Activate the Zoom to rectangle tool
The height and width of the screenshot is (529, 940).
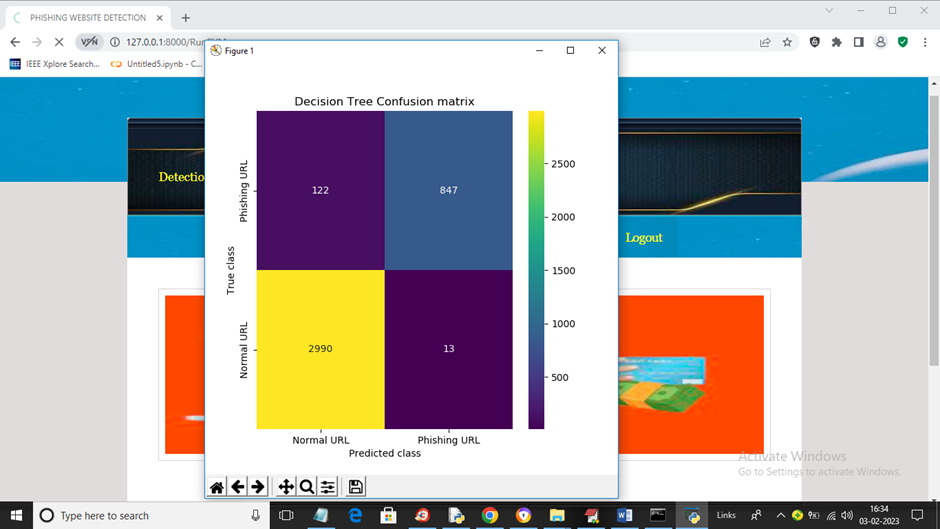tap(307, 486)
